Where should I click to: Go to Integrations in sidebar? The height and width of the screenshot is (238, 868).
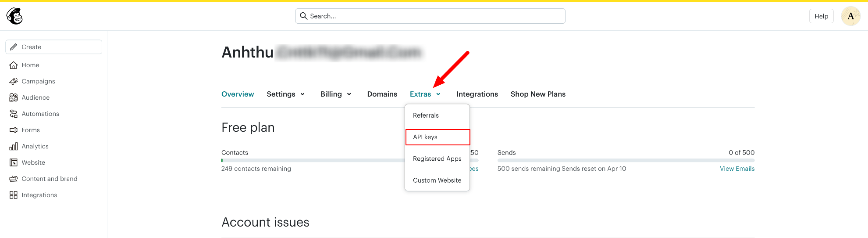click(x=39, y=195)
